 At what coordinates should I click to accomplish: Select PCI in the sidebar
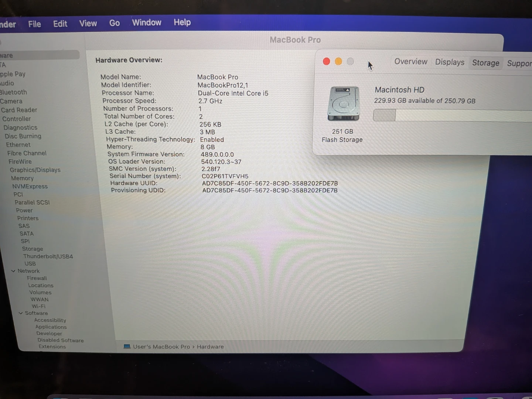tap(18, 194)
